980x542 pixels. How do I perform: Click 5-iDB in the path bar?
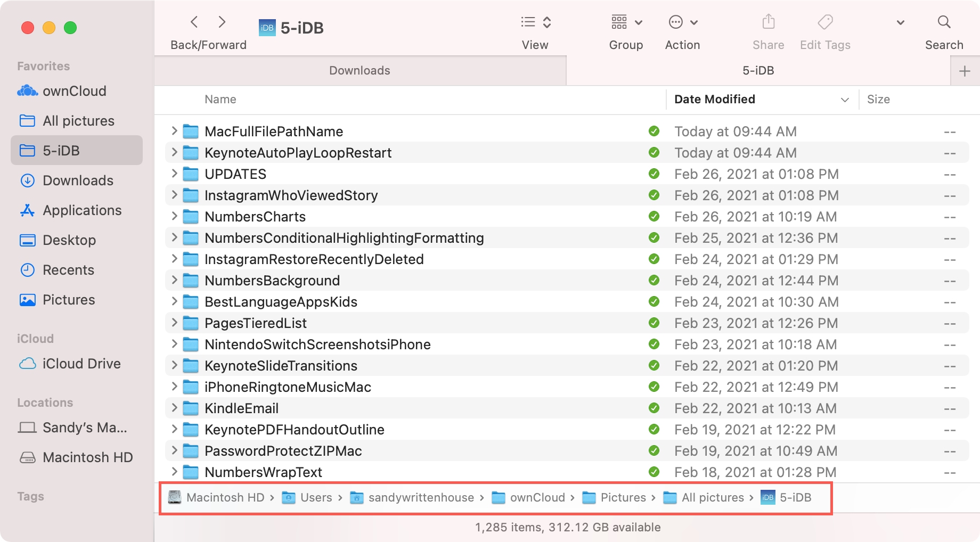786,497
